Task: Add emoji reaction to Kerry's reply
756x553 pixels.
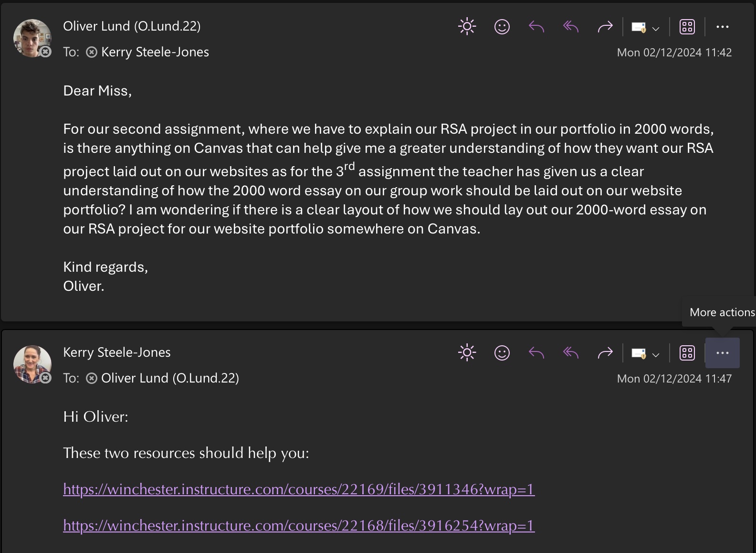Action: click(502, 353)
